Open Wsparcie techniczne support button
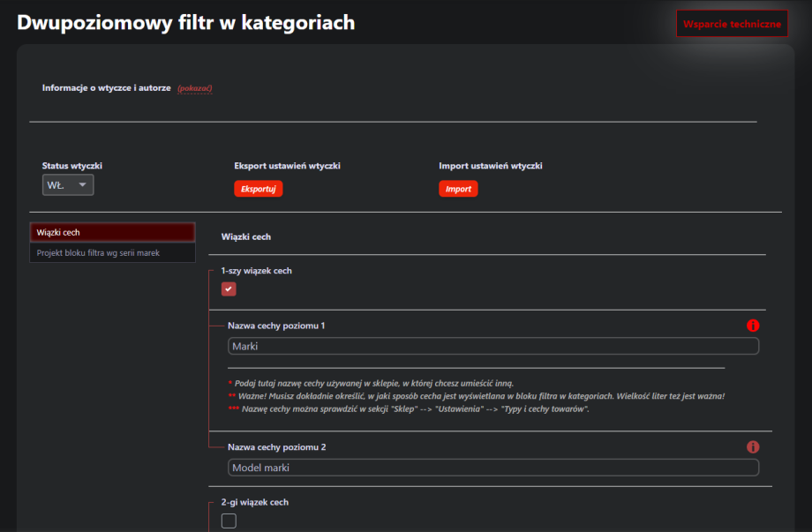 pyautogui.click(x=732, y=24)
